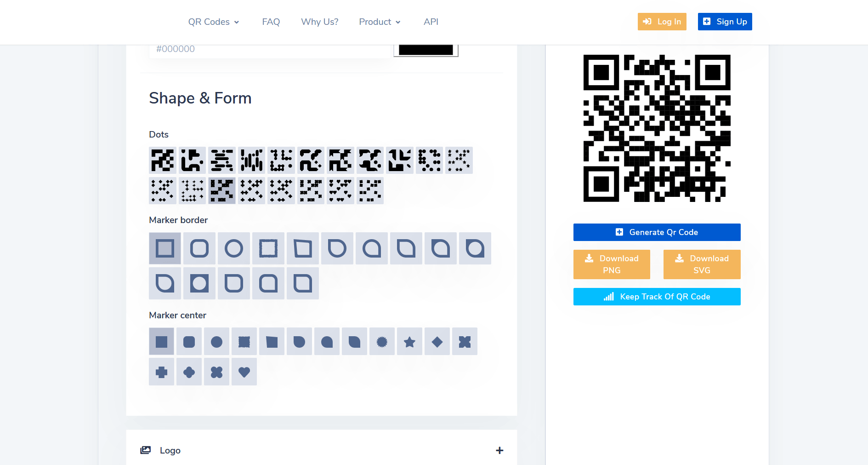Select the rounded X Marker center
The width and height of the screenshot is (868, 465).
[x=216, y=372]
